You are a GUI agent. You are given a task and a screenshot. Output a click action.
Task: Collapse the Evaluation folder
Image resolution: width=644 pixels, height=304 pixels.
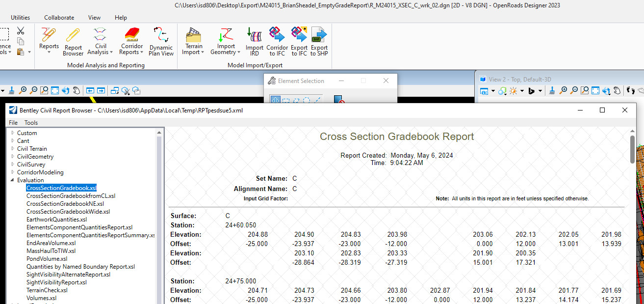13,180
